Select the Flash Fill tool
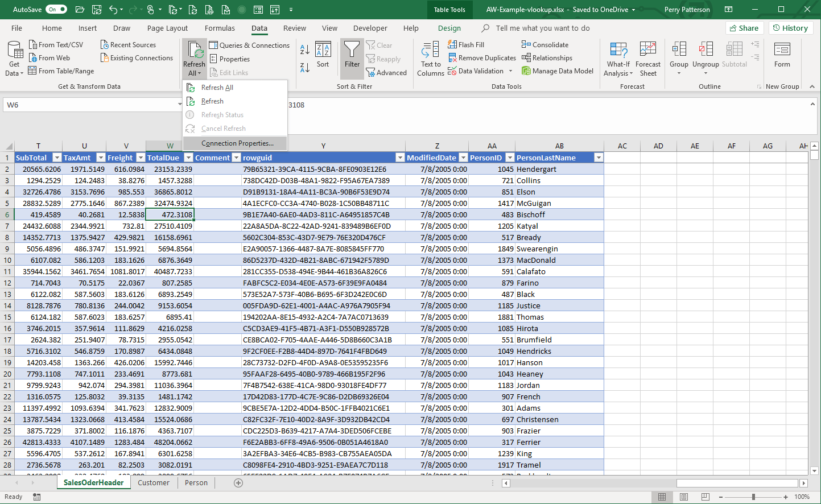The image size is (821, 504). click(x=466, y=44)
